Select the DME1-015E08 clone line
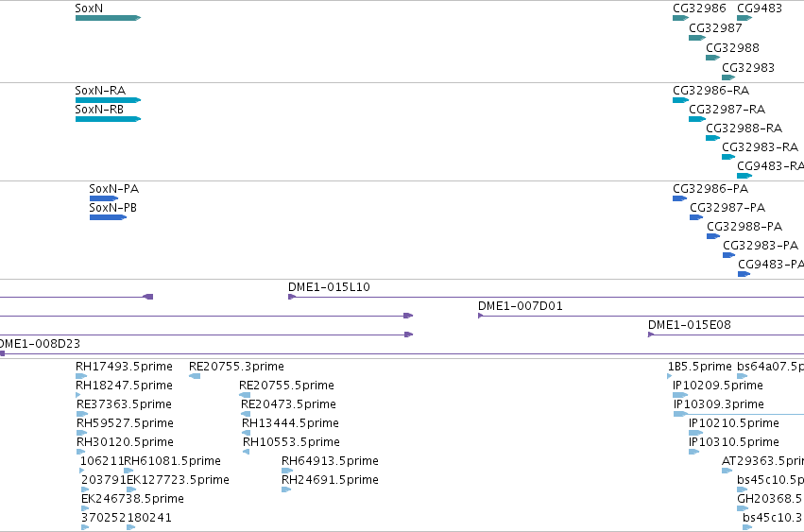The height and width of the screenshot is (532, 804). click(x=727, y=335)
